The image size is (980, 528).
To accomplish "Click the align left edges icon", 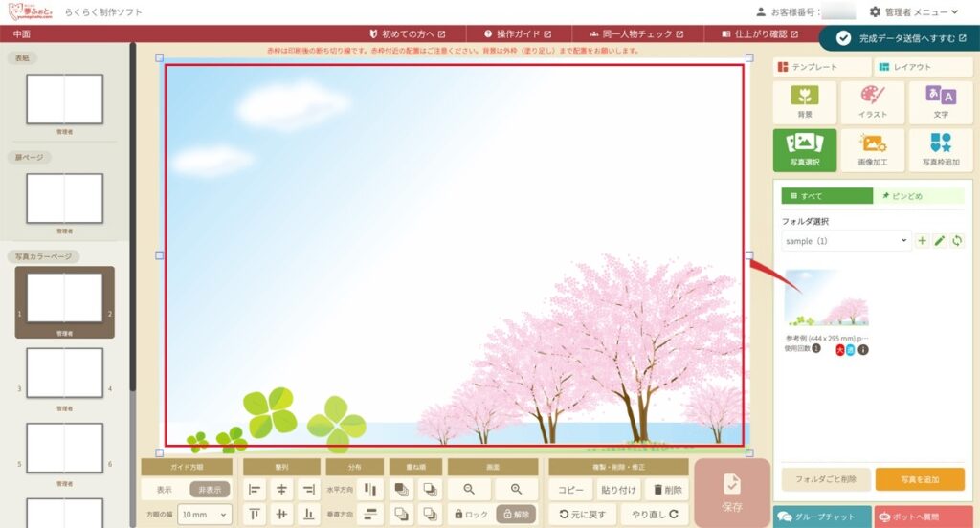I will pos(255,489).
